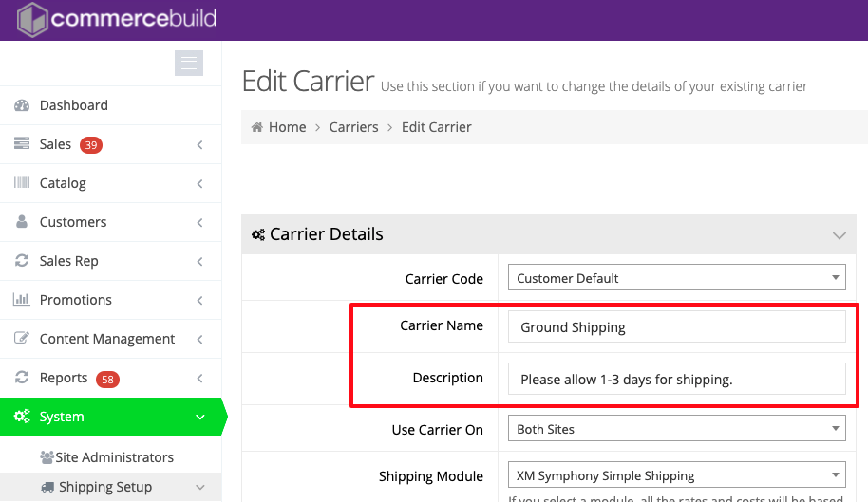
Task: Click the Shipping Setup truck icon
Action: point(47,487)
